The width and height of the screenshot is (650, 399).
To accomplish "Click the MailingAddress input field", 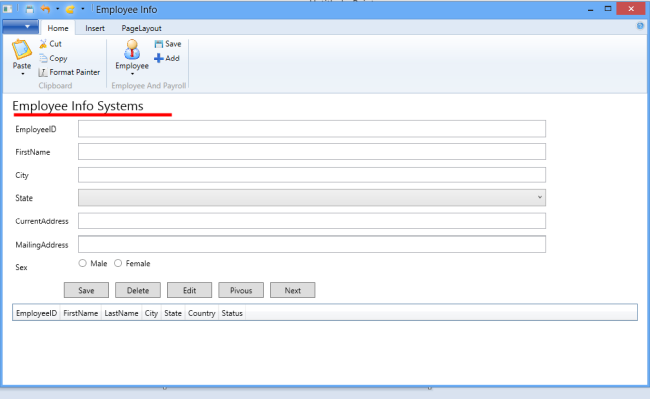I will pos(312,244).
